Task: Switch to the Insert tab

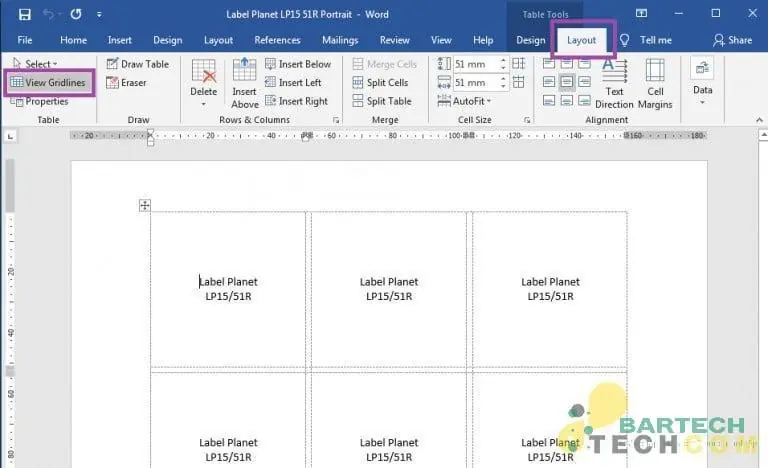Action: pyautogui.click(x=120, y=40)
